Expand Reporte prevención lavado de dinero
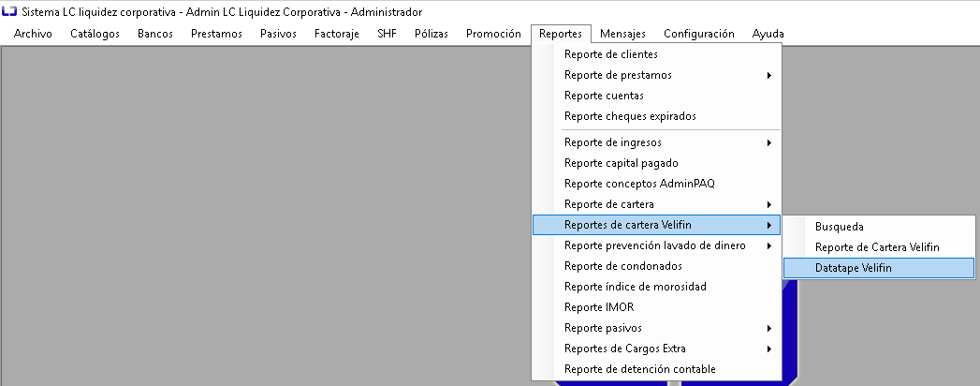980x386 pixels. pos(656,245)
